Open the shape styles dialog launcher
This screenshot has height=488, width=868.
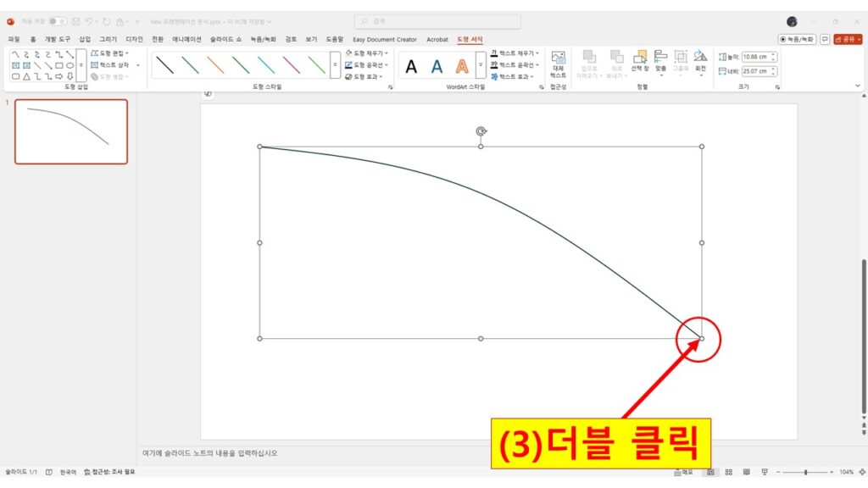coord(390,87)
